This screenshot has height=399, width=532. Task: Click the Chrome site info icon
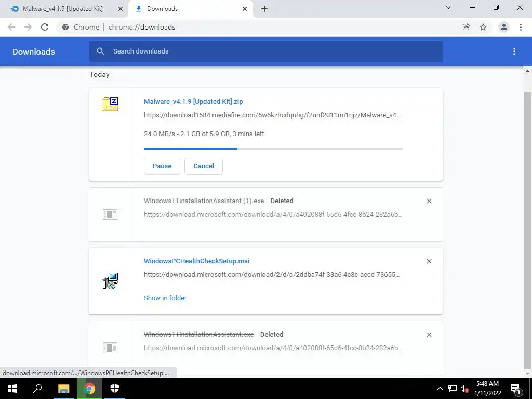[65, 27]
